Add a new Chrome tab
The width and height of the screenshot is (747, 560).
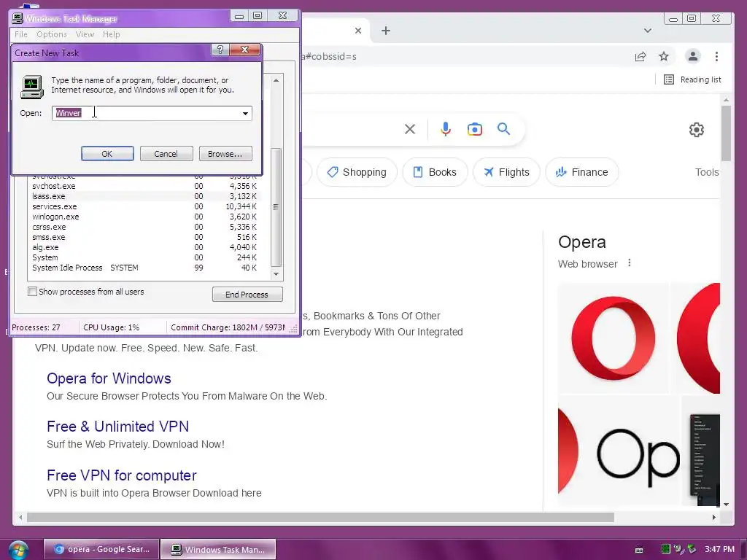coord(386,31)
